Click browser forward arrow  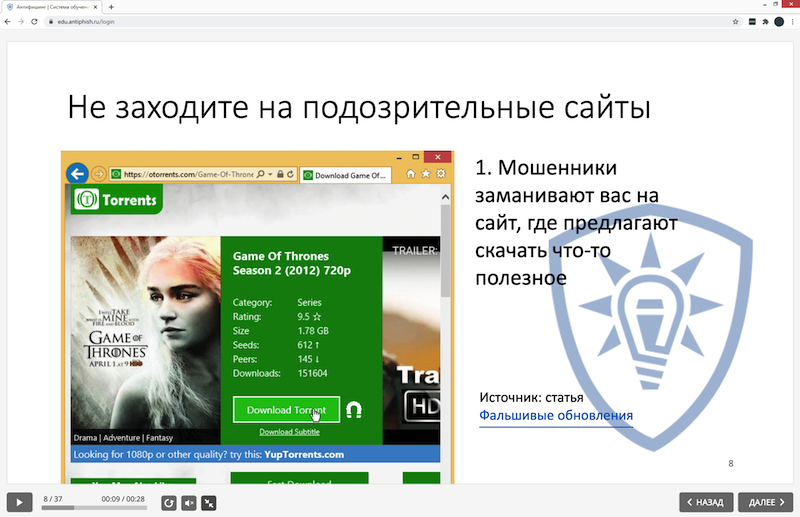coord(20,21)
